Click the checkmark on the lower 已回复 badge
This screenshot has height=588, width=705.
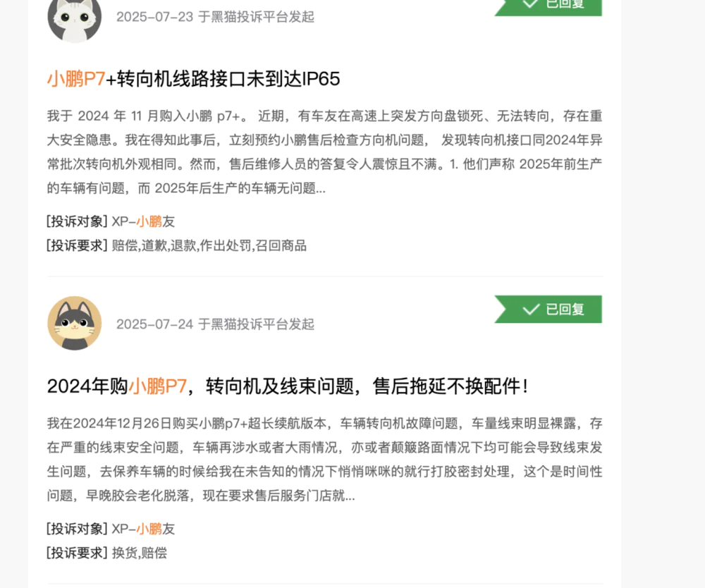click(x=531, y=310)
